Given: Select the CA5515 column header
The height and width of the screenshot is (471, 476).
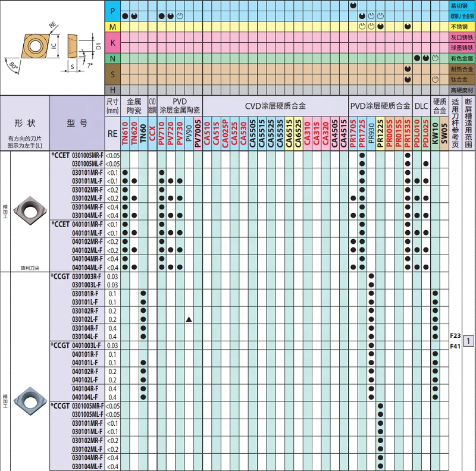Looking at the screenshot, I should [x=262, y=134].
